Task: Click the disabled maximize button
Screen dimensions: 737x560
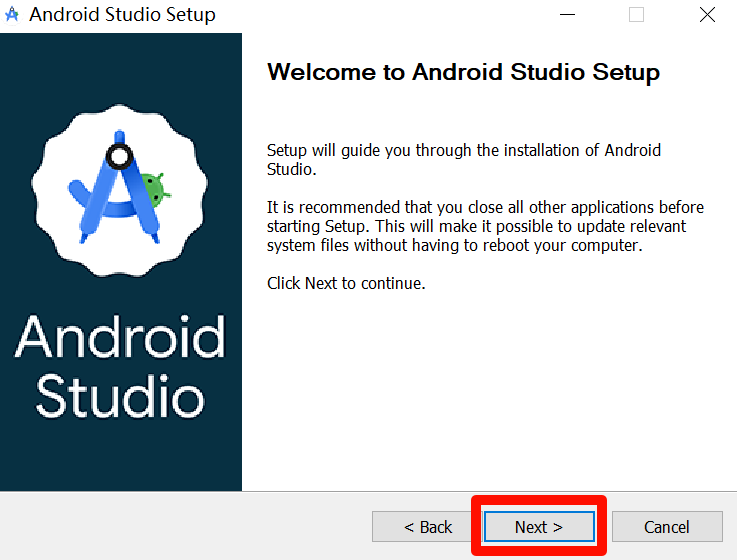Action: [x=636, y=15]
